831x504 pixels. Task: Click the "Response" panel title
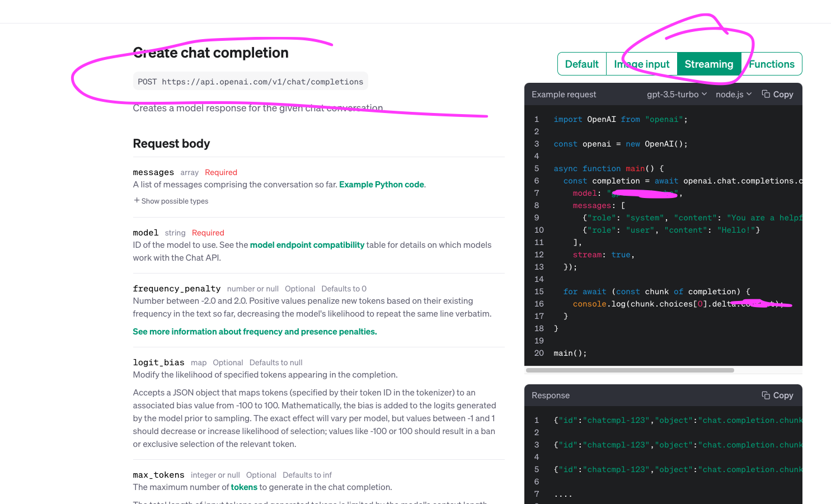[551, 395]
